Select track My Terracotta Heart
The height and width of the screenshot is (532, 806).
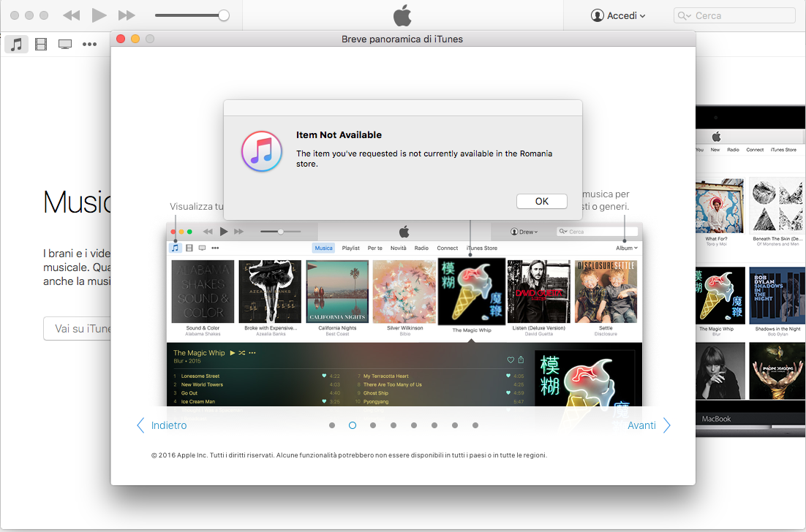(386, 376)
